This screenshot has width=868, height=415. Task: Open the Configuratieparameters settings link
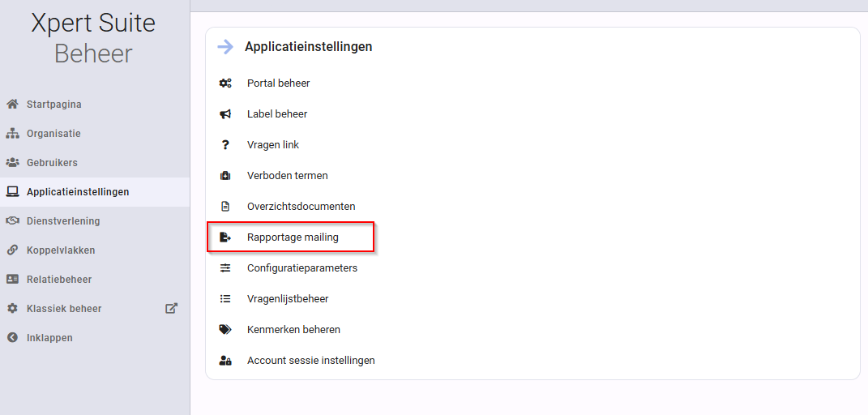[302, 267]
